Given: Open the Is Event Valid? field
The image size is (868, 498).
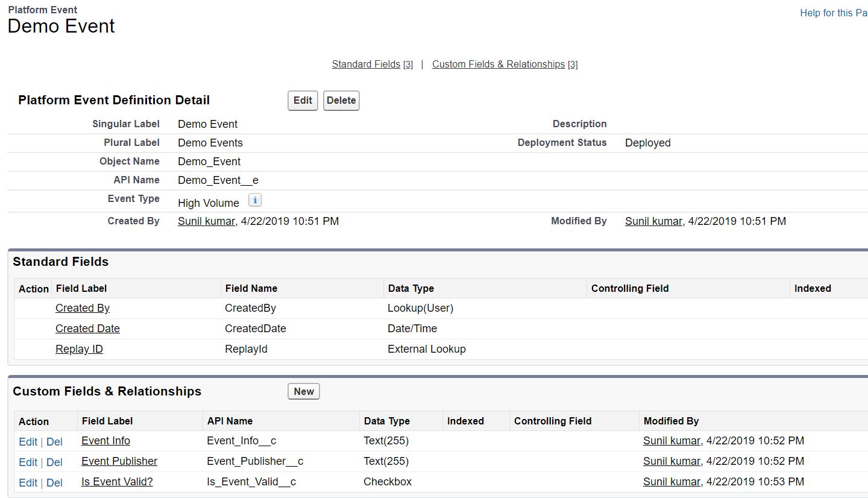Looking at the screenshot, I should [x=116, y=482].
